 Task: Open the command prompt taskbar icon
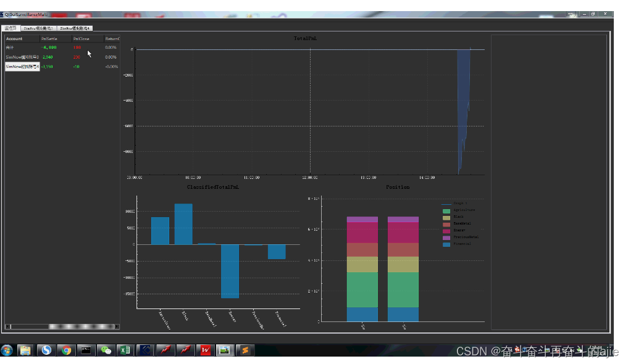[86, 350]
